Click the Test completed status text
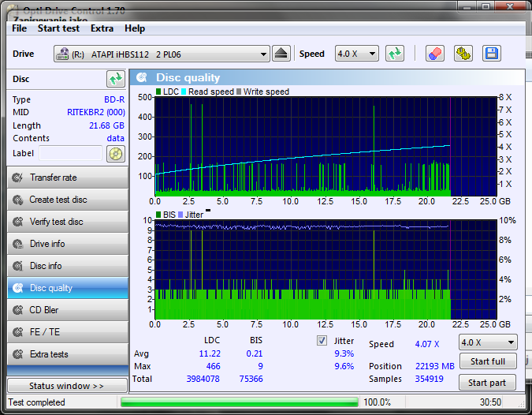 36,402
